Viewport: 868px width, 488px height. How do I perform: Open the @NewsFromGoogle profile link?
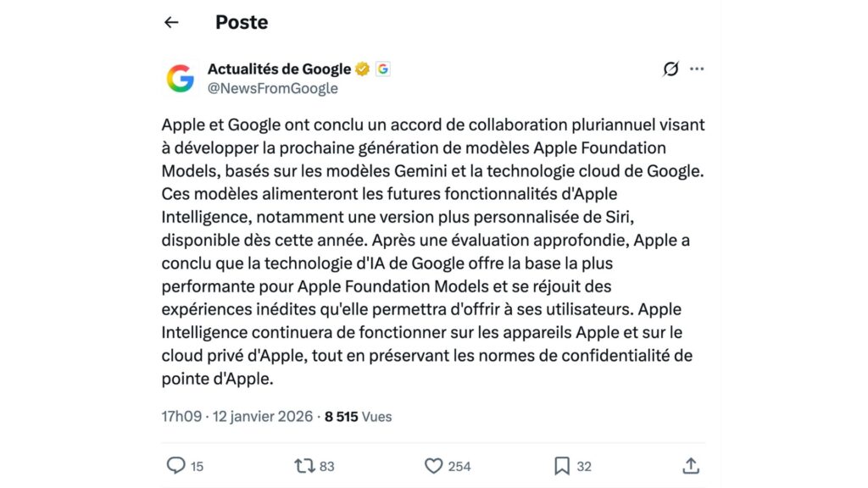pyautogui.click(x=273, y=87)
